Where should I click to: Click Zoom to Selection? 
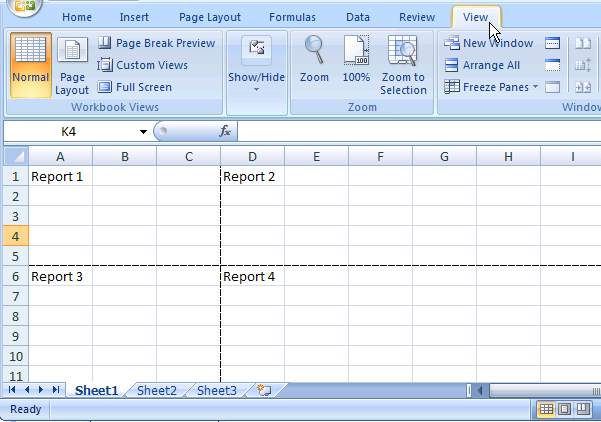click(403, 65)
